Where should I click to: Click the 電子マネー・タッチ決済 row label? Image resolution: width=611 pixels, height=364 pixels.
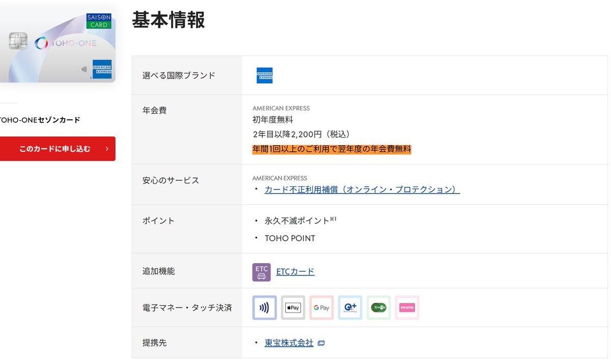(187, 307)
